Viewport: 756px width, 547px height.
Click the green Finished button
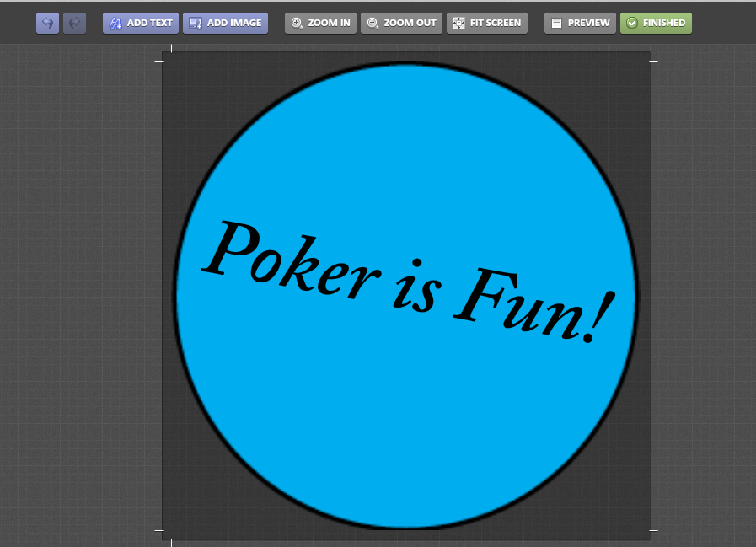pyautogui.click(x=656, y=23)
